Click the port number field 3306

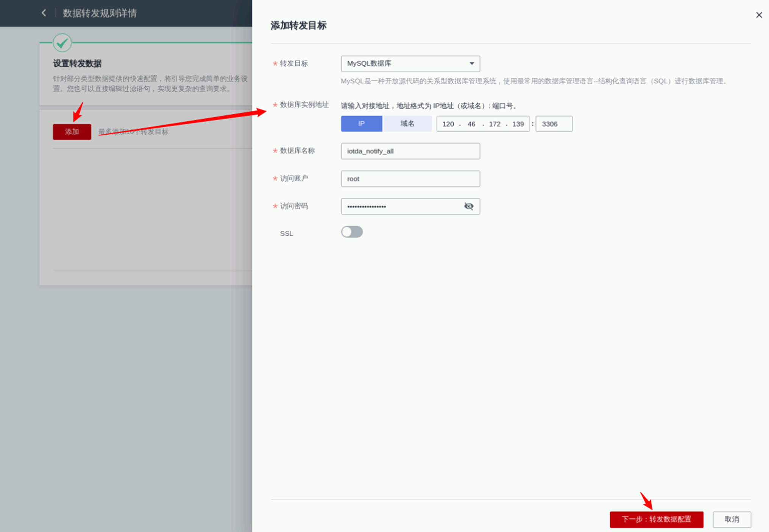(x=553, y=124)
